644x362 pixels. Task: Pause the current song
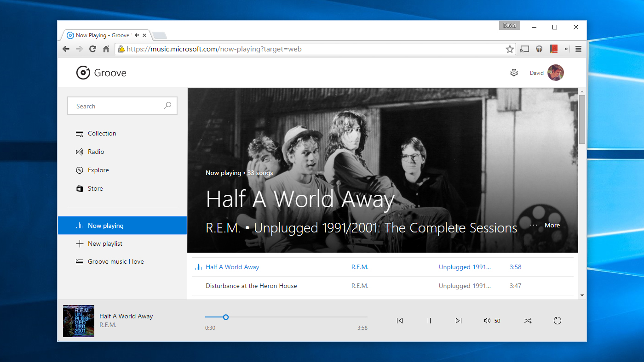(429, 321)
